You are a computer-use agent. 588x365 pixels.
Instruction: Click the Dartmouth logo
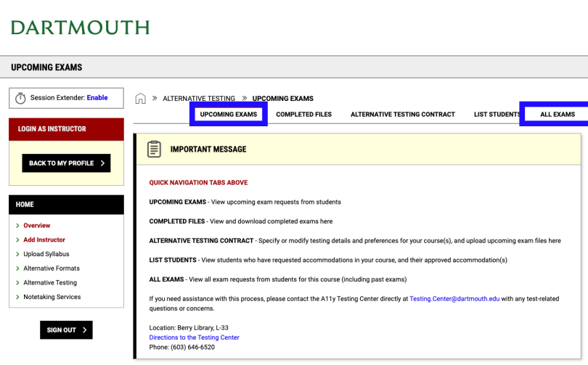pos(81,28)
